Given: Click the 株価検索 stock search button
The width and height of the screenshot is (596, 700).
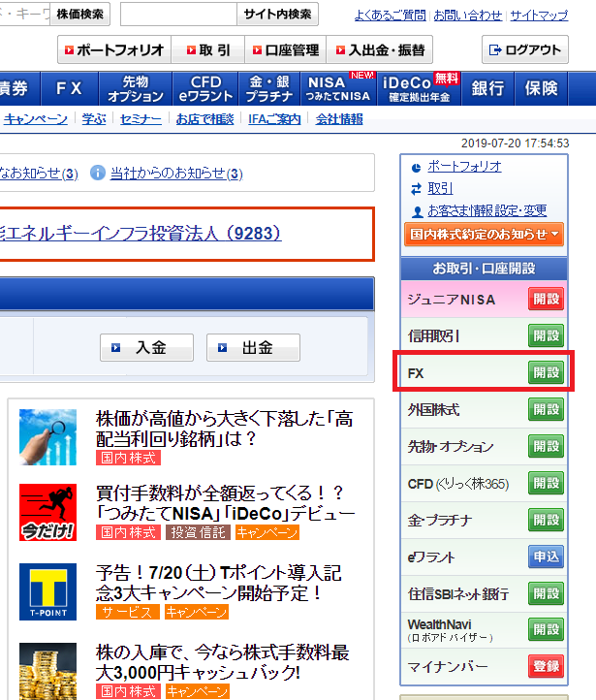Looking at the screenshot, I should click(x=79, y=15).
